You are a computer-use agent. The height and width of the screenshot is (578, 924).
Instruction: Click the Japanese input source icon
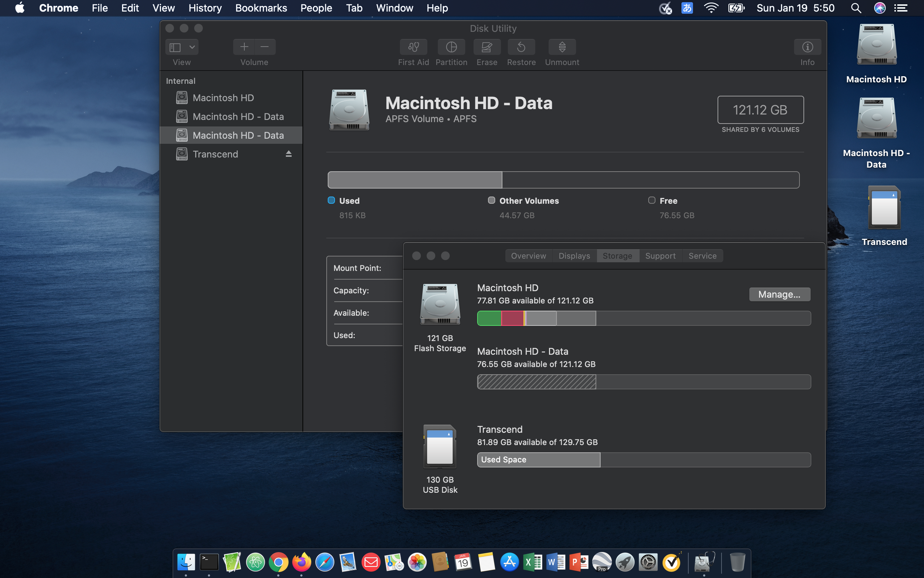click(687, 8)
